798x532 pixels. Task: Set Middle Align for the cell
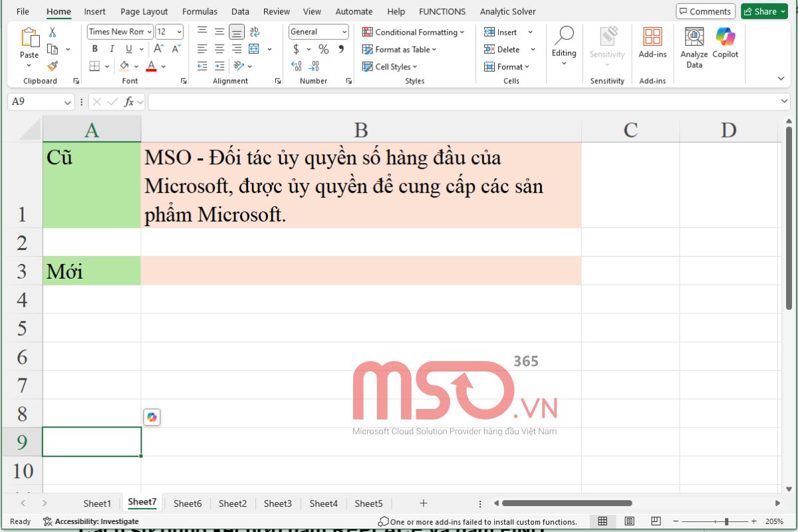coord(219,31)
